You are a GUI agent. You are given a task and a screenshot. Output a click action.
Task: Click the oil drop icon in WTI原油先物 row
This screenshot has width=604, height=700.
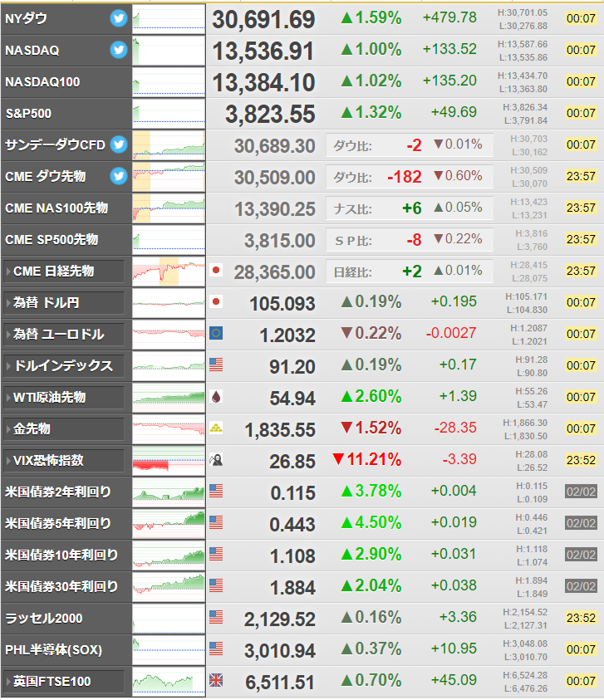[x=216, y=396]
